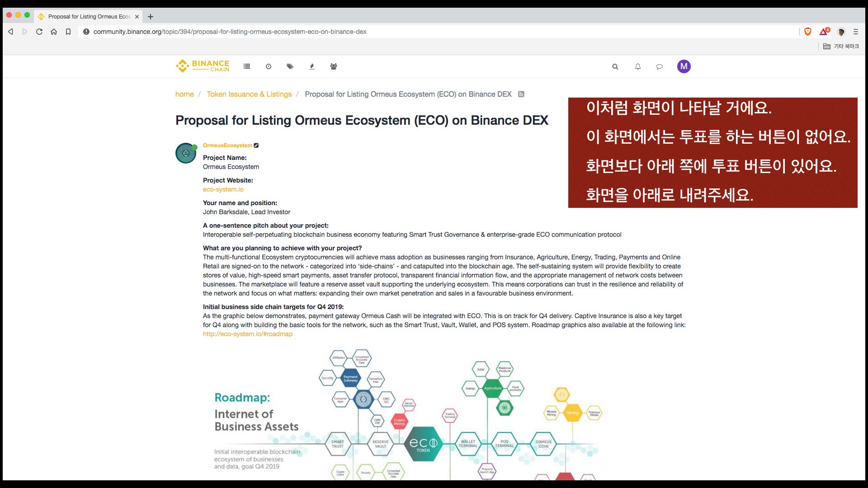Click the browser forward arrow
The width and height of the screenshot is (868, 488).
coord(25,32)
